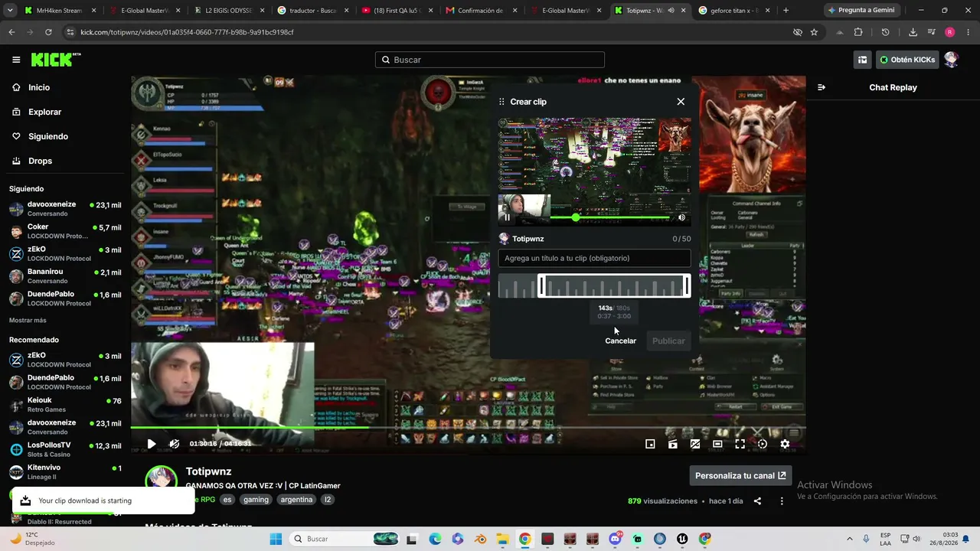
Task: Click the Buscar search field on Kick
Action: (x=490, y=60)
